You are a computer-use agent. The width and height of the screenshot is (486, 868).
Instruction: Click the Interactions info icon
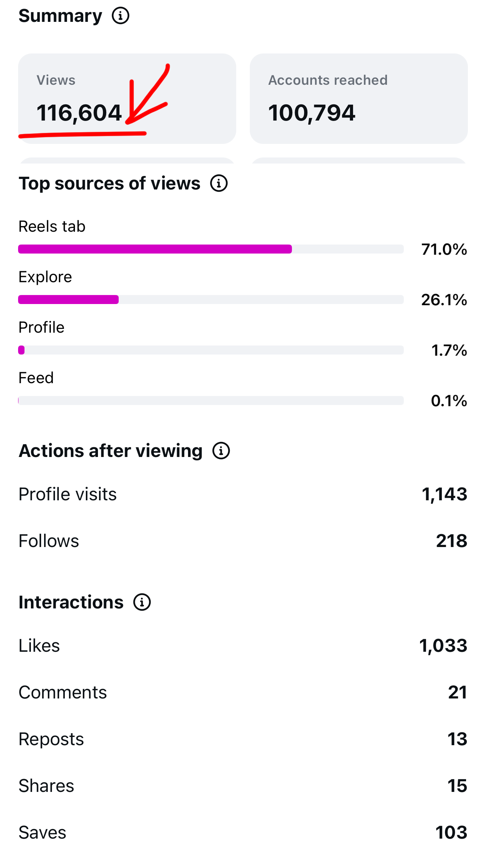click(142, 602)
